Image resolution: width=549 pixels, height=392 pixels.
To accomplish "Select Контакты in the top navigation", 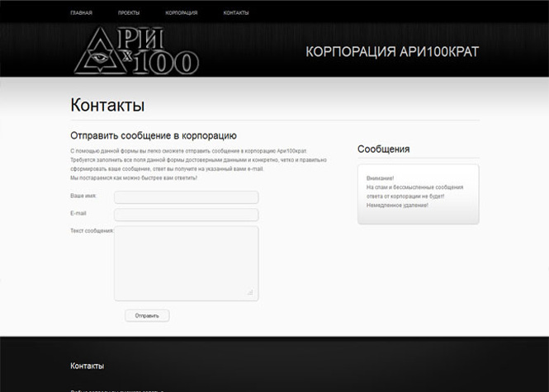I will [235, 13].
